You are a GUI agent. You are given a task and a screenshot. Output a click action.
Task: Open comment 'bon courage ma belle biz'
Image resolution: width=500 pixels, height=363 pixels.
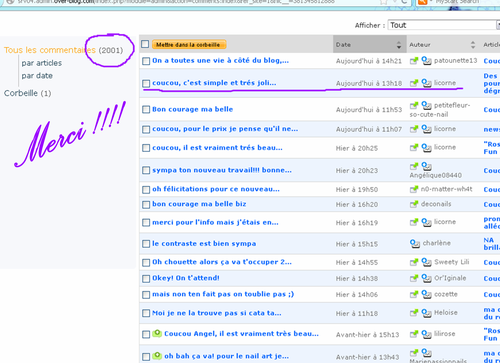199,204
